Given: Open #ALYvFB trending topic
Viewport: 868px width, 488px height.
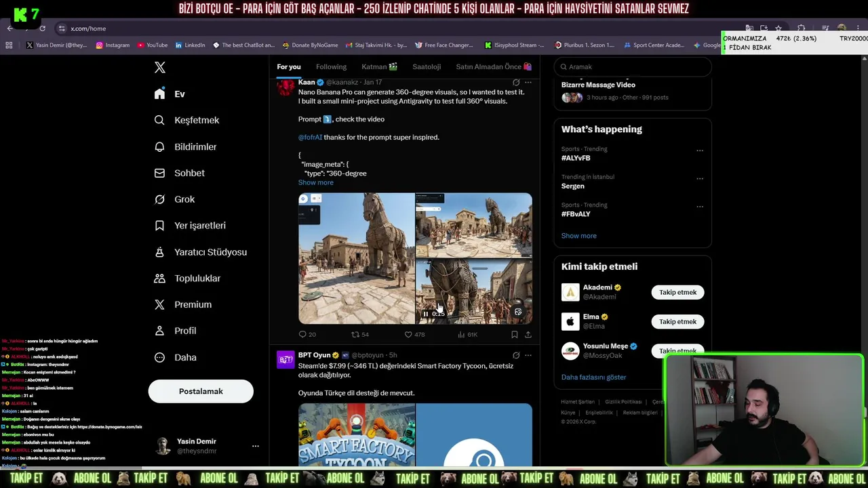Looking at the screenshot, I should pyautogui.click(x=576, y=158).
